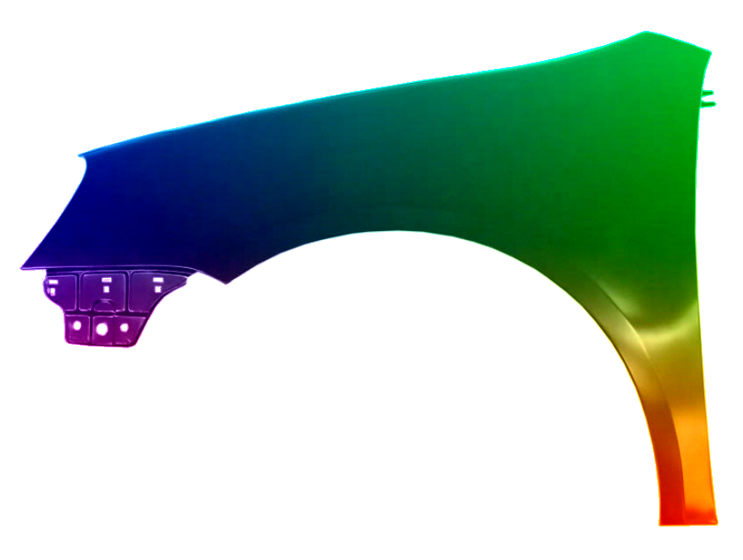This screenshot has height=560, width=743.
Task: Click the small right hole in bracket's bottom row
Action: coord(124,327)
